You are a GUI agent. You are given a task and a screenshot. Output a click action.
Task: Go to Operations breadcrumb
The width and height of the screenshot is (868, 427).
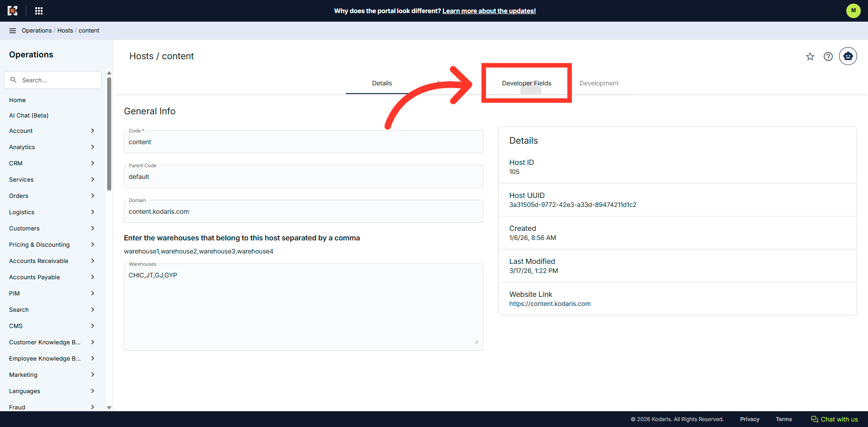tap(37, 31)
